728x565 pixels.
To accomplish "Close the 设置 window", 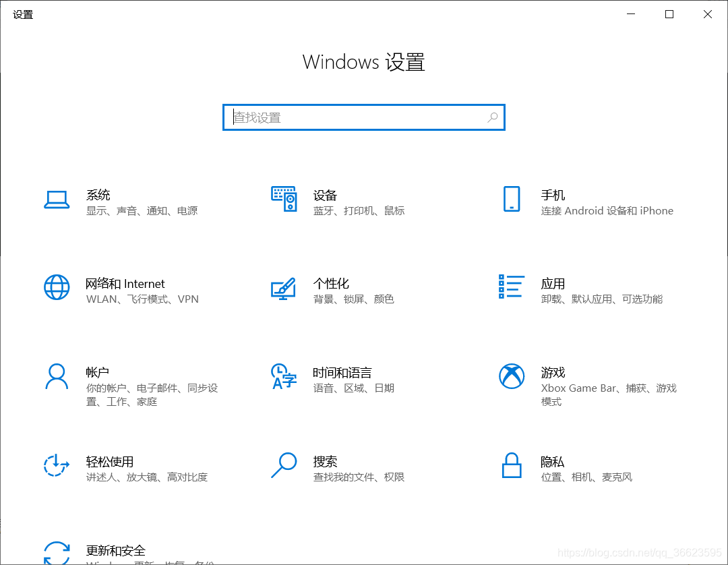I will [x=708, y=14].
